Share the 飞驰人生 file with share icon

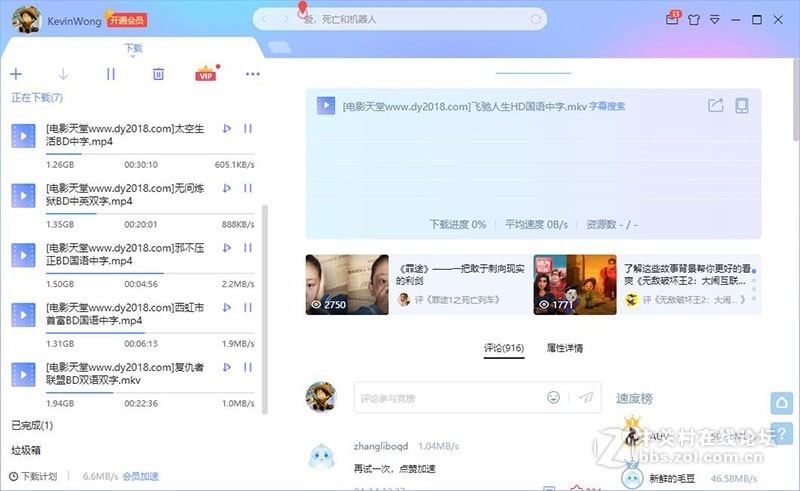click(715, 106)
